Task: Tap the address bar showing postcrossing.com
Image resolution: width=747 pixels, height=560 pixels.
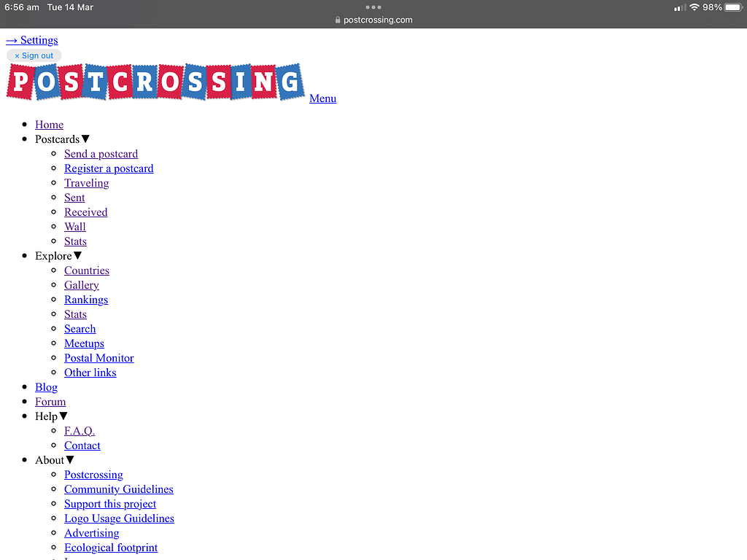Action: tap(373, 20)
